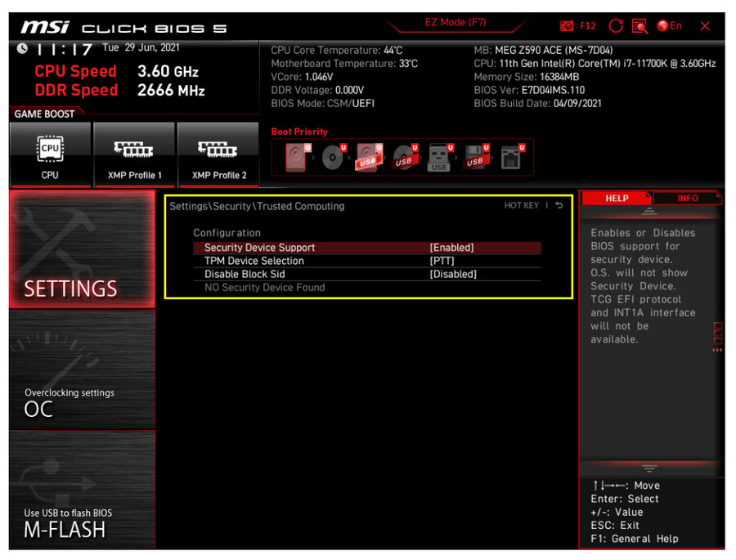Viewport: 736px width, 560px height.
Task: Switch to EZ Mode (F7)
Action: click(x=456, y=23)
